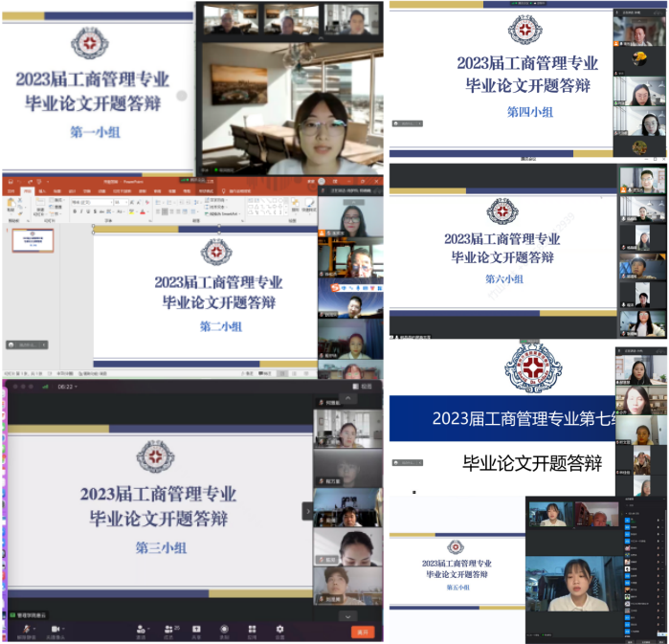Open the participants list showing 25 members
This screenshot has height=644, width=669.
tap(168, 629)
